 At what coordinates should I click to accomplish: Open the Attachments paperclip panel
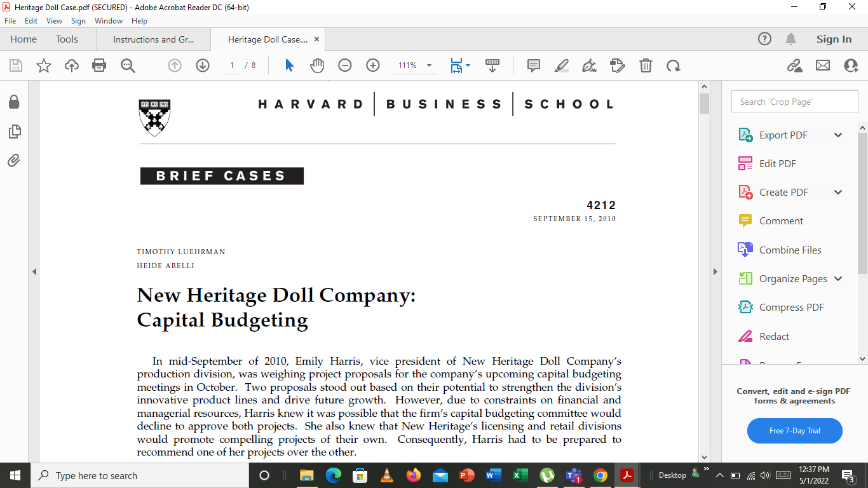click(14, 160)
